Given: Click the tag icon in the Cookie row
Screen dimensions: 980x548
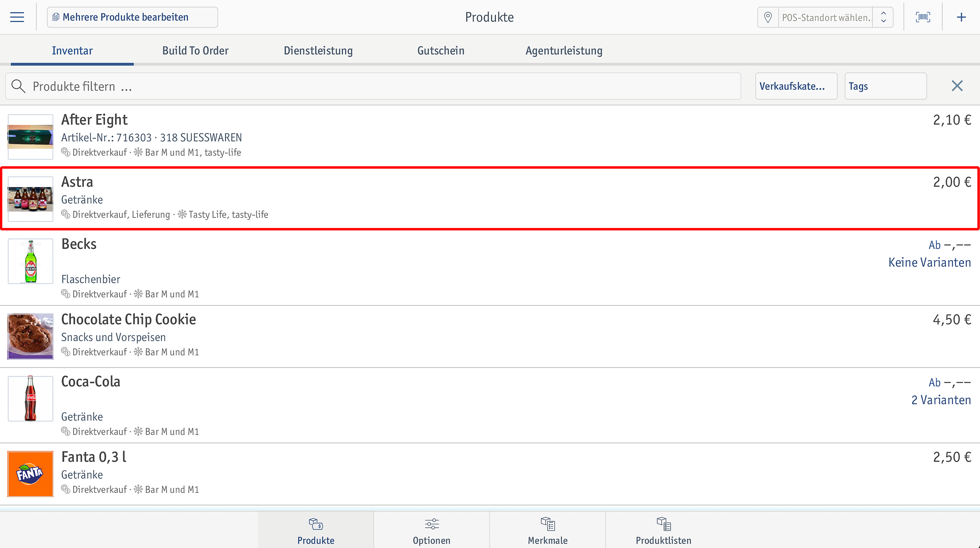Looking at the screenshot, I should pyautogui.click(x=138, y=352).
